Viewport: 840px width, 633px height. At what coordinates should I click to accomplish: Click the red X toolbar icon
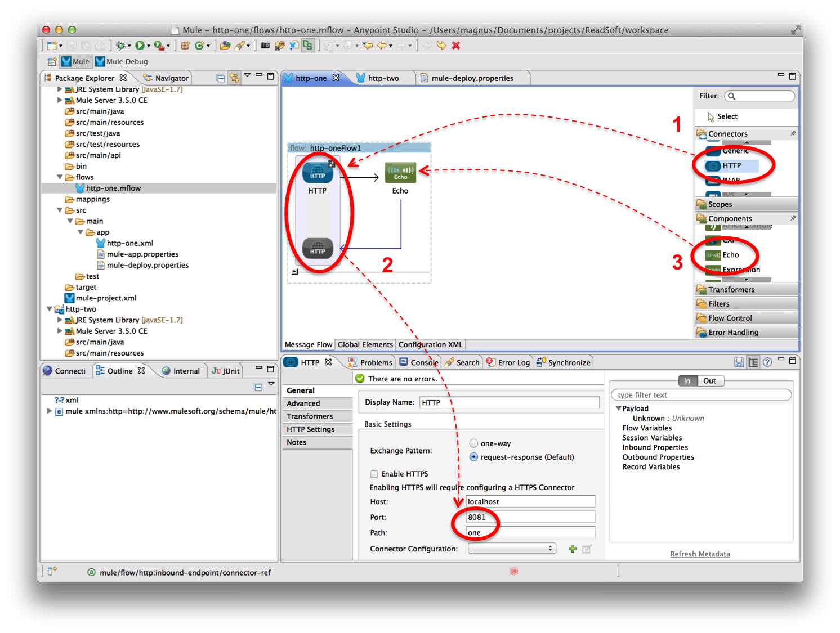coord(456,46)
